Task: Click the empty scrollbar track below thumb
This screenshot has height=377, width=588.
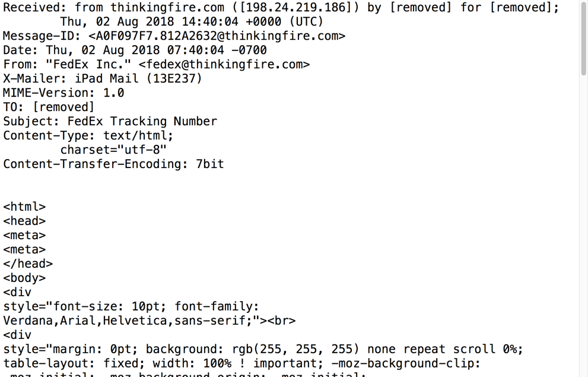Action: point(584,225)
